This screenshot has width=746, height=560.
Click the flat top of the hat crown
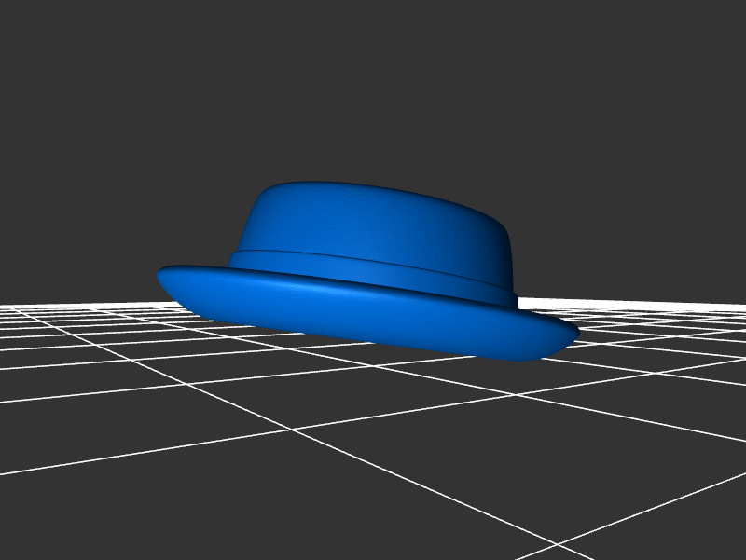373,191
